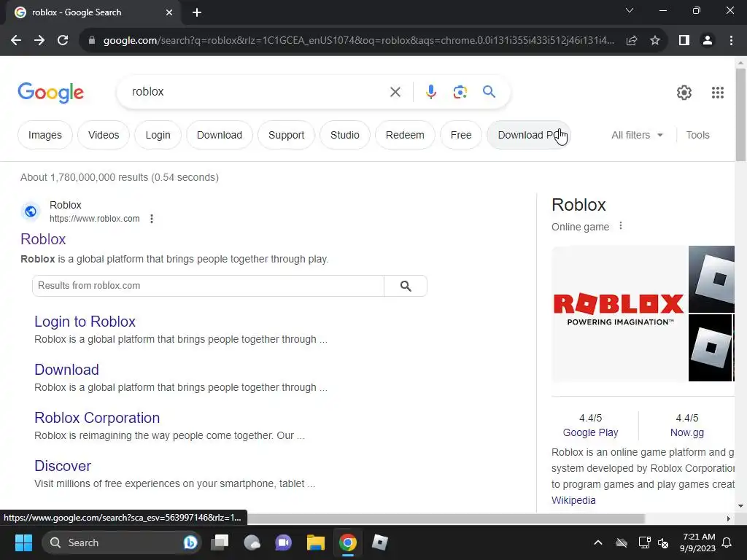Open the notifications bell

(x=727, y=542)
